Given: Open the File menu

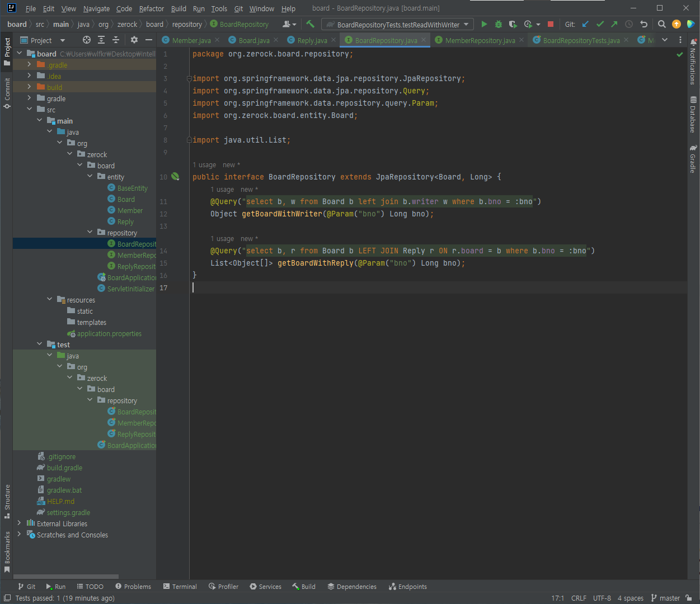Looking at the screenshot, I should 31,8.
